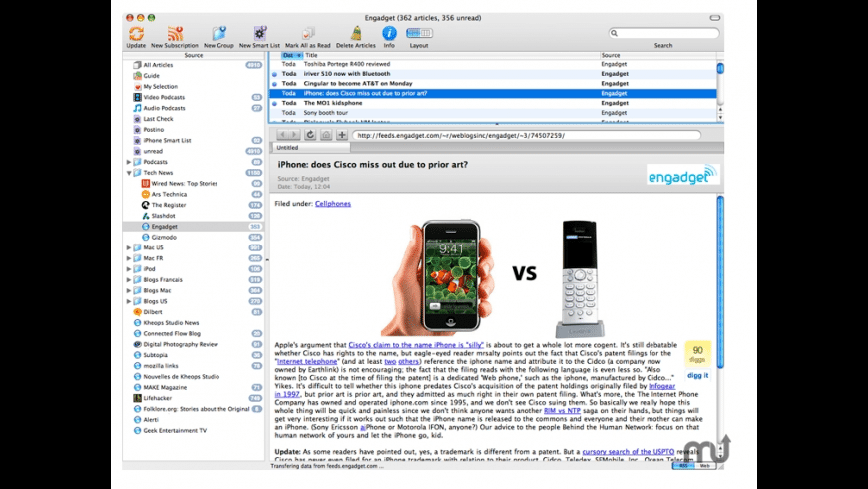This screenshot has width=868, height=489.
Task: Click the Delete Articles toolbar icon
Action: tap(356, 34)
